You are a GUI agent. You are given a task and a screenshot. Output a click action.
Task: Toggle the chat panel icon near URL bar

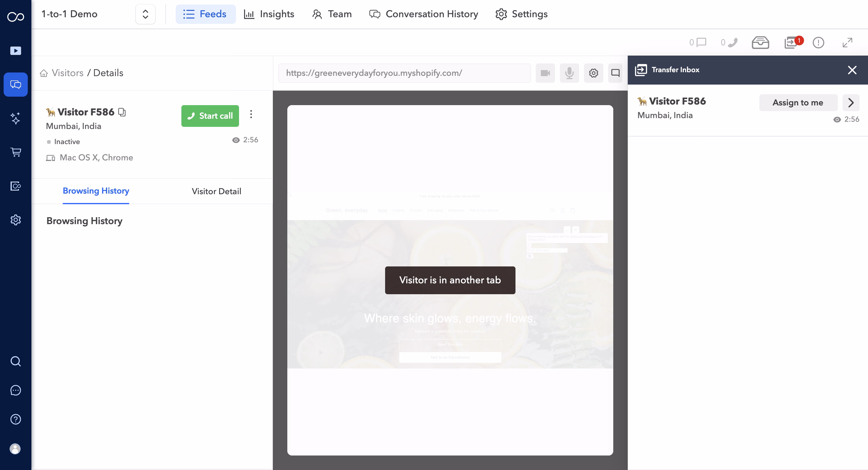pos(615,73)
